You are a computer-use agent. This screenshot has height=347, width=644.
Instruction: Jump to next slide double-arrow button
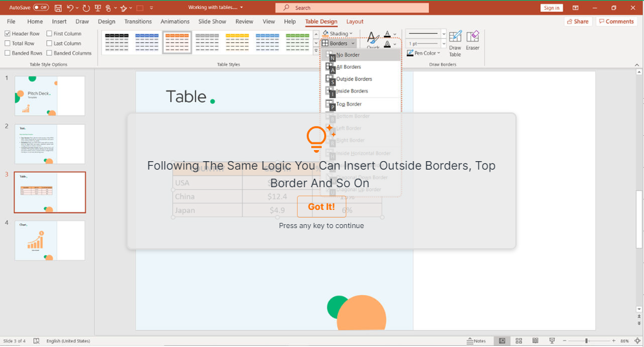coord(639,323)
